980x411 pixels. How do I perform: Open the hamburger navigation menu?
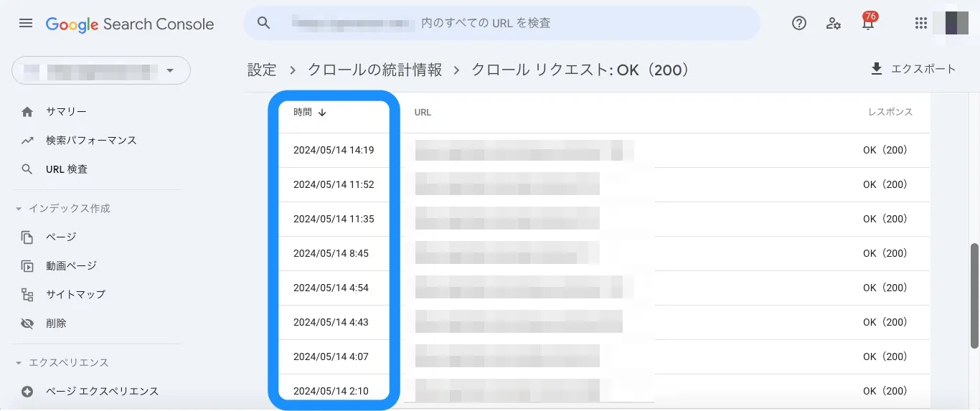[x=26, y=23]
